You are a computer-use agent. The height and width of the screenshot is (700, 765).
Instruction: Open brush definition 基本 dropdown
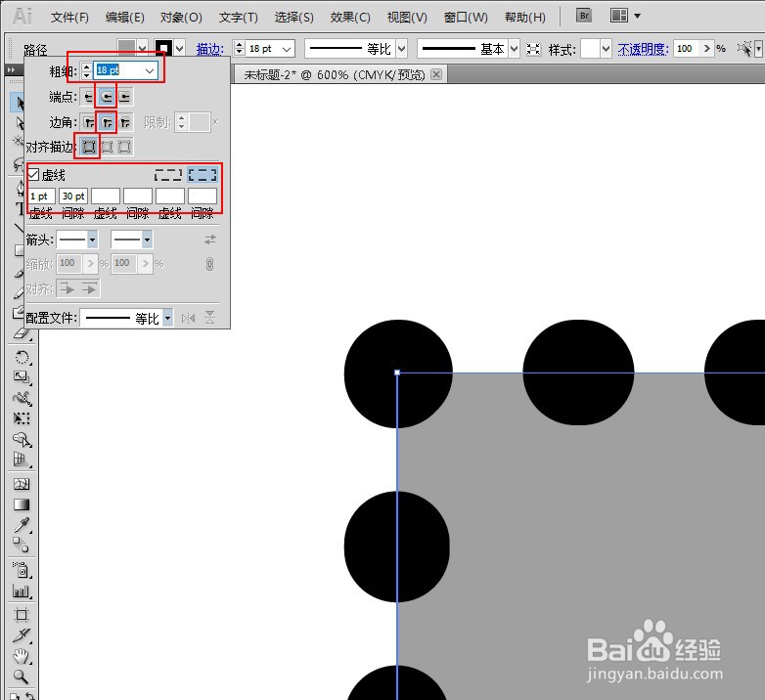pos(514,49)
